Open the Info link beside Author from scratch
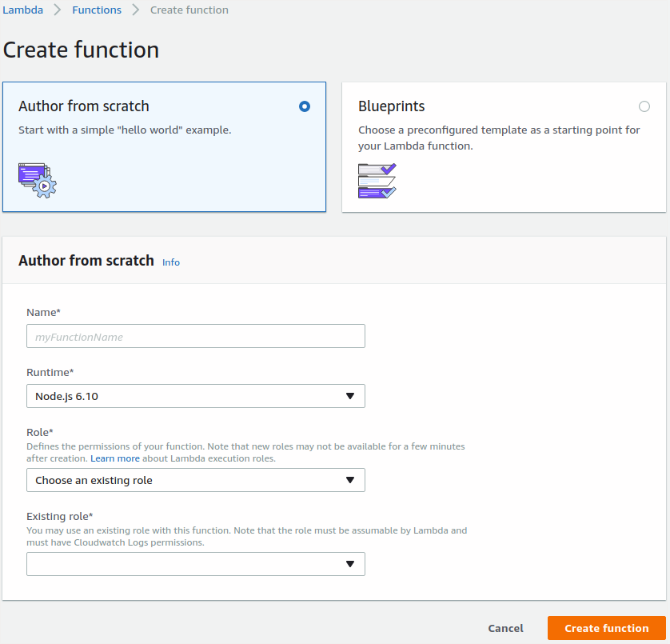670x644 pixels. click(x=171, y=262)
